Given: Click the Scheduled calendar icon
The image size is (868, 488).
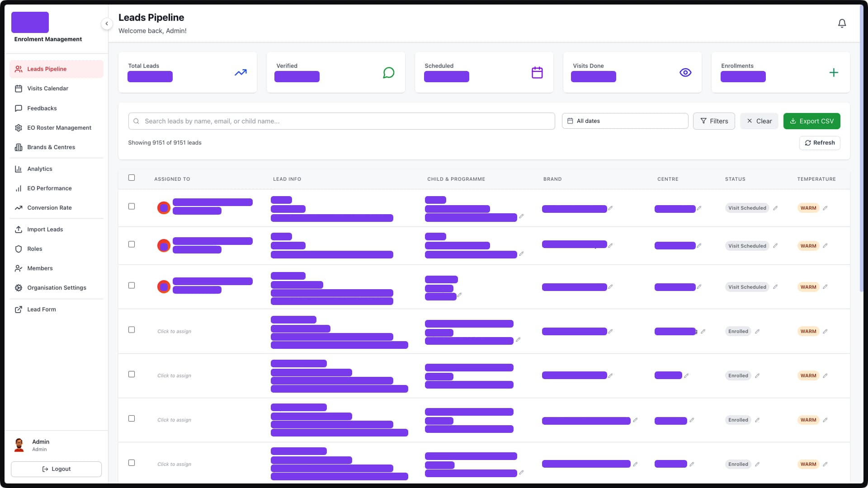Looking at the screenshot, I should [x=537, y=72].
